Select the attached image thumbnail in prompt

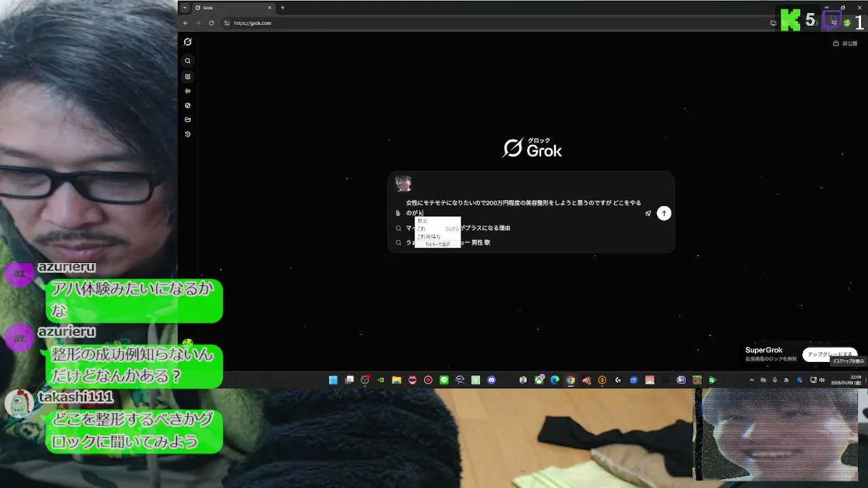click(403, 184)
